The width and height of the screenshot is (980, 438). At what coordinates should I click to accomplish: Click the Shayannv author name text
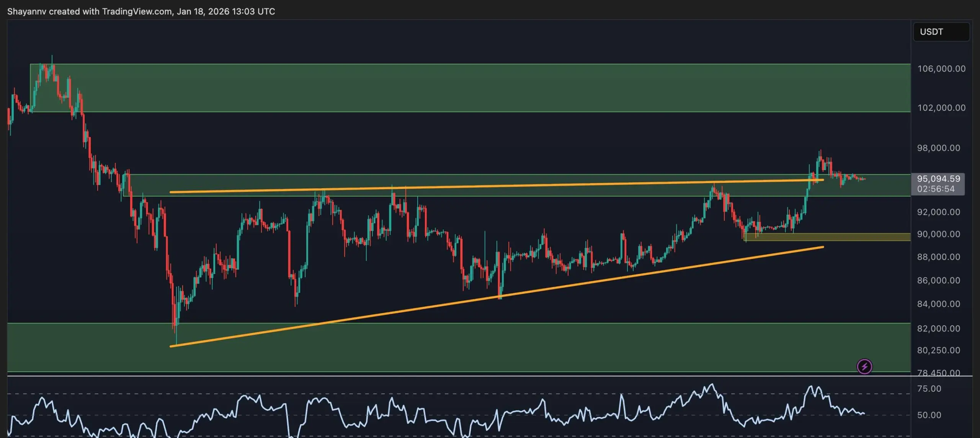(27, 11)
